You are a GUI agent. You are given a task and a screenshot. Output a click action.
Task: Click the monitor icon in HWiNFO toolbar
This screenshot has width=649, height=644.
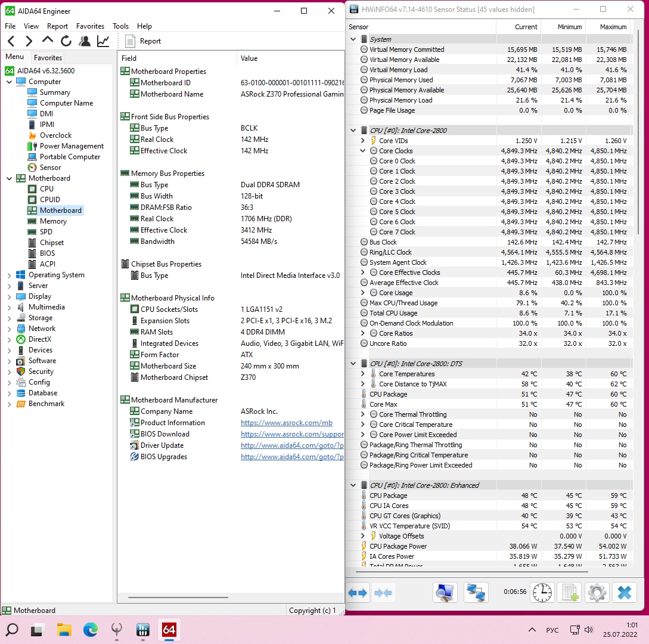point(445,593)
